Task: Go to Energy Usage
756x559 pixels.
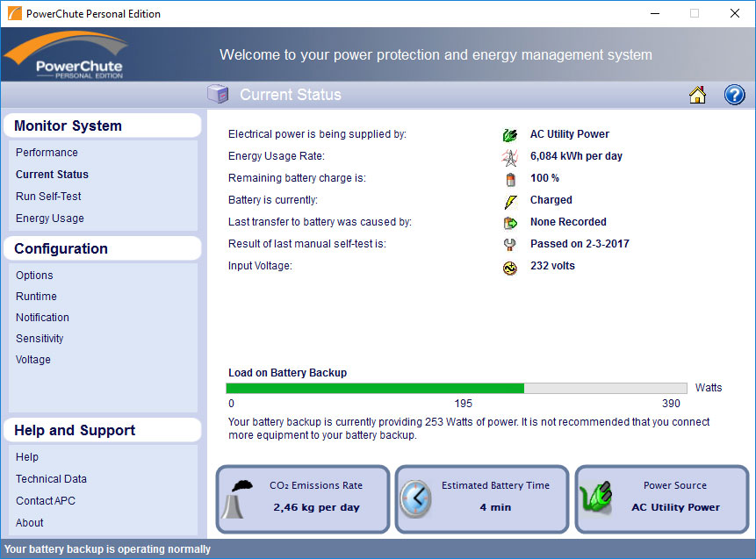Action: tap(50, 219)
